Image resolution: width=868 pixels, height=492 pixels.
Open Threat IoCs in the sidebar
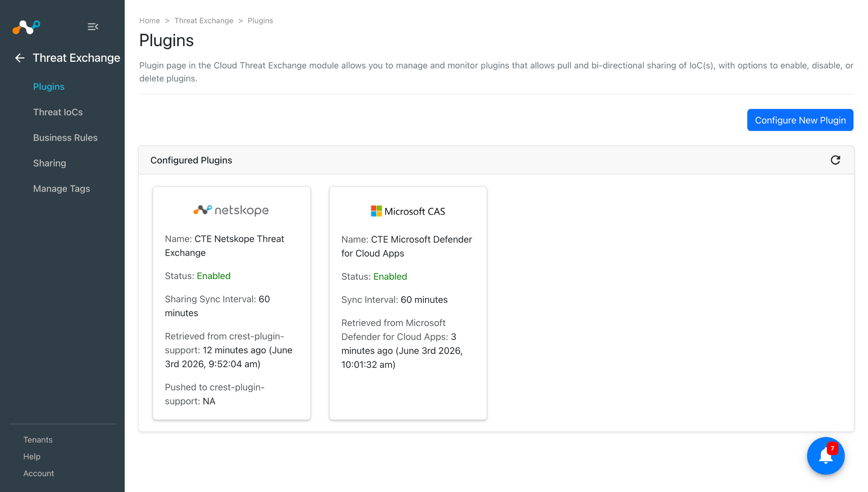58,112
